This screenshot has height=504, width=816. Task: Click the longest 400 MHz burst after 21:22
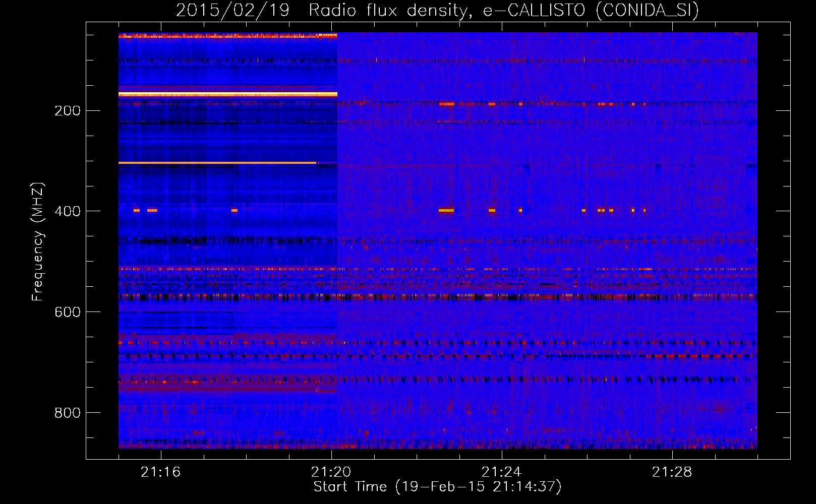point(446,210)
